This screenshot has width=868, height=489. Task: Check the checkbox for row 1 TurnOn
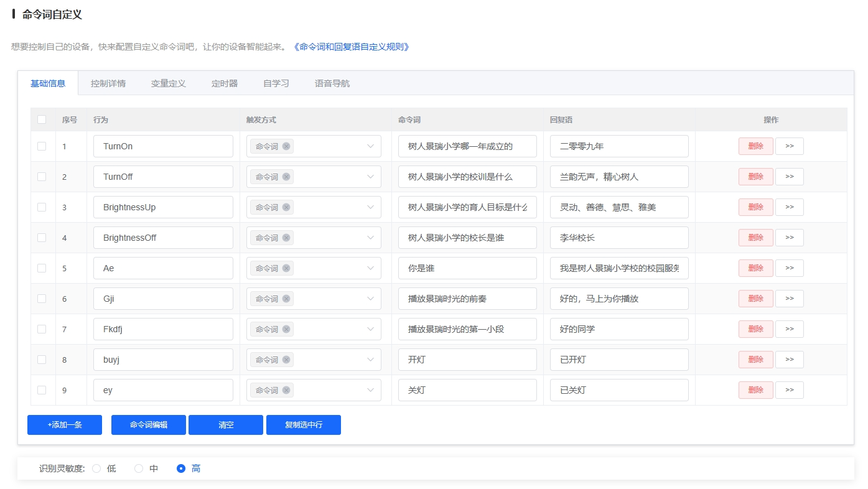point(42,146)
